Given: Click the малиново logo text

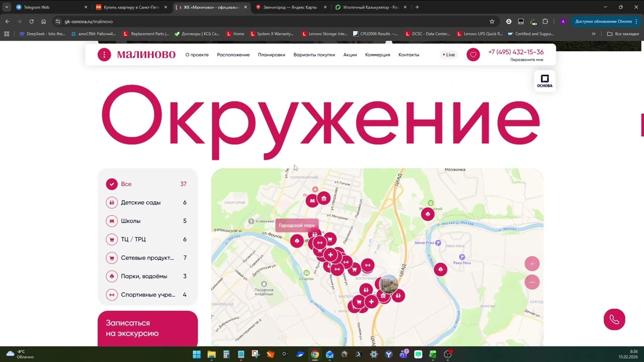Looking at the screenshot, I should [146, 54].
